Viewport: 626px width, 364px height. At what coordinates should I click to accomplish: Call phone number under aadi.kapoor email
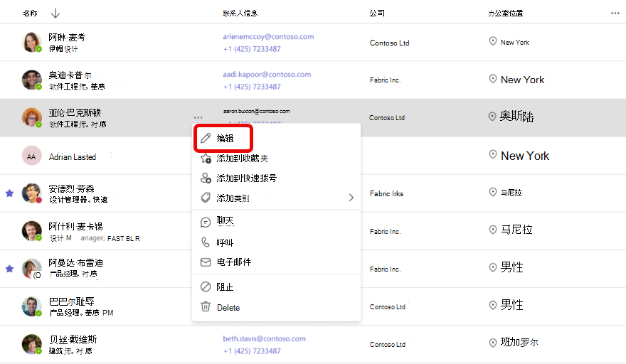point(252,87)
